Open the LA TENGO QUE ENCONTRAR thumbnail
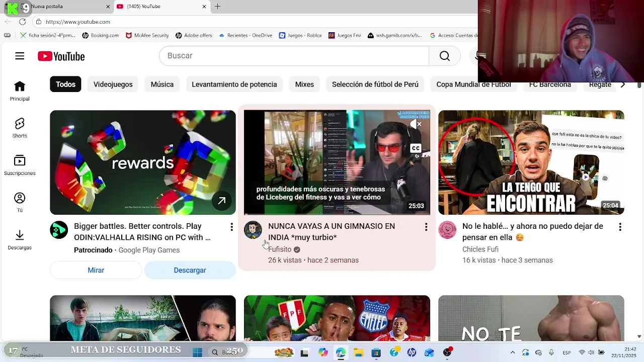This screenshot has width=644, height=362. [x=531, y=162]
